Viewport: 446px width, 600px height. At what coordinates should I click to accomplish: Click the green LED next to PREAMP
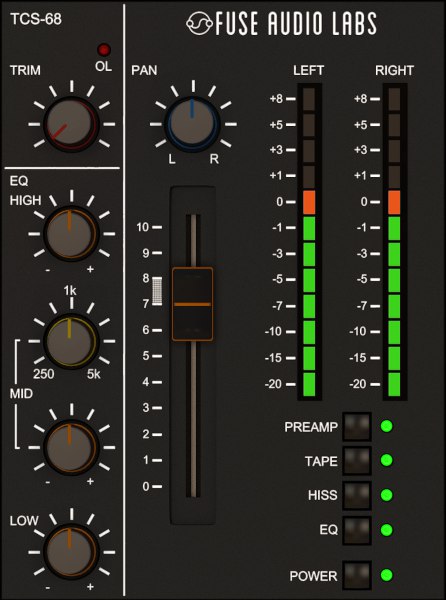click(x=387, y=426)
